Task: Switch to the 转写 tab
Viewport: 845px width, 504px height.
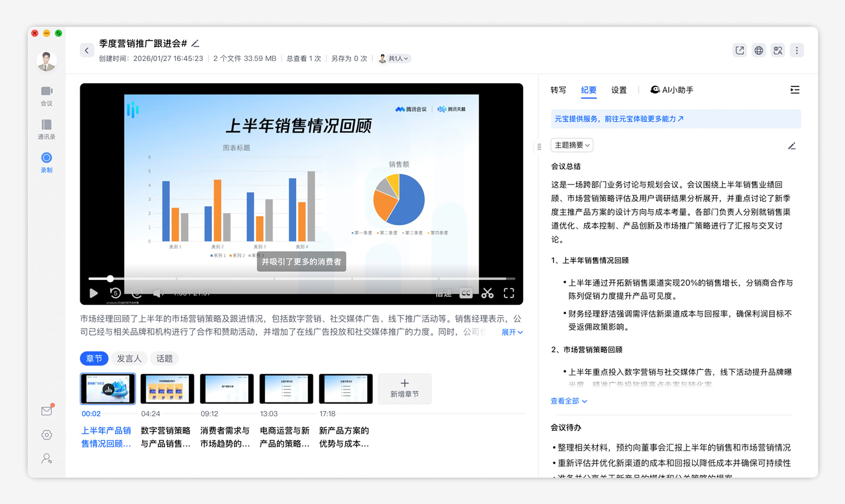Action: (x=558, y=90)
